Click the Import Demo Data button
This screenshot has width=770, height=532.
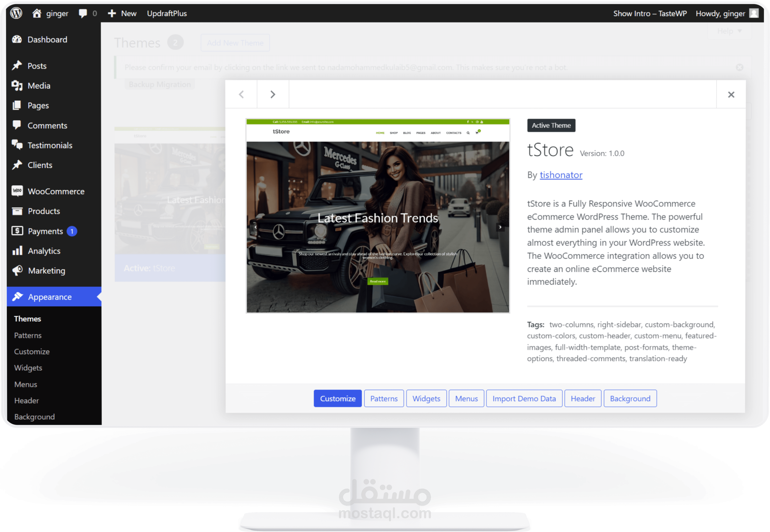(x=524, y=398)
